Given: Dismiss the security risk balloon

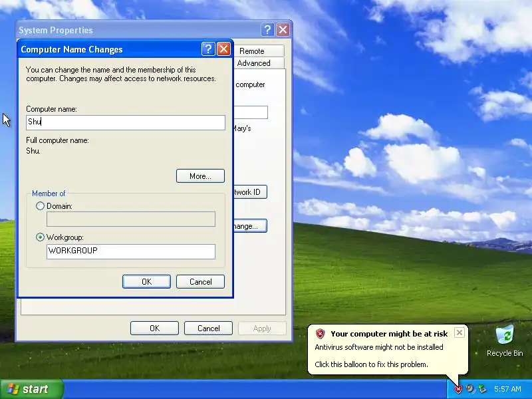Looking at the screenshot, I should point(459,332).
